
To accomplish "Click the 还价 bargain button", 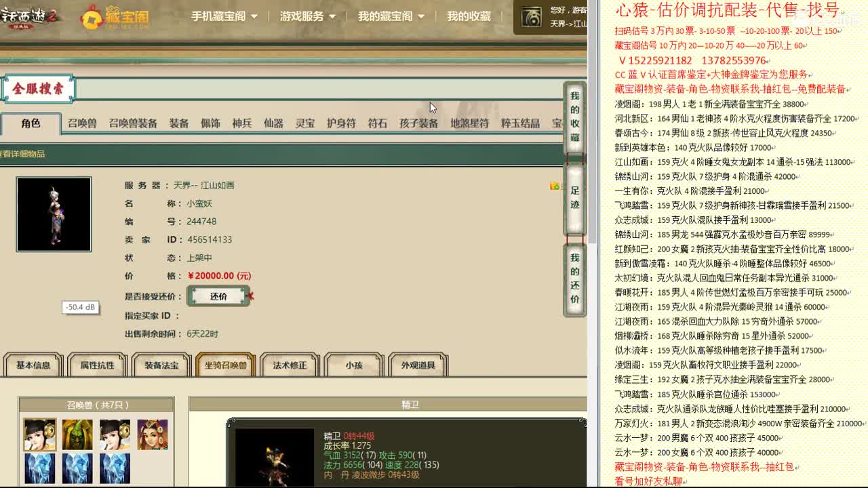I will point(218,296).
